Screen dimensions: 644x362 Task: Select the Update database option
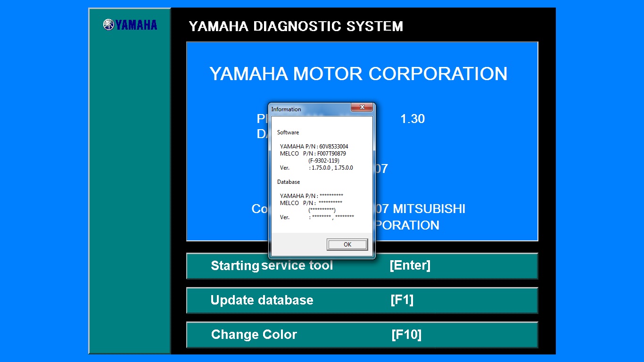262,300
